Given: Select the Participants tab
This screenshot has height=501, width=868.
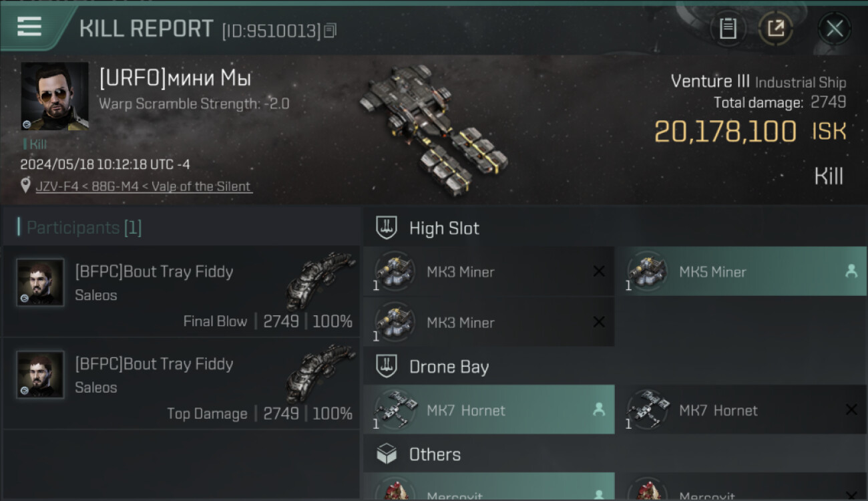Looking at the screenshot, I should [x=83, y=228].
